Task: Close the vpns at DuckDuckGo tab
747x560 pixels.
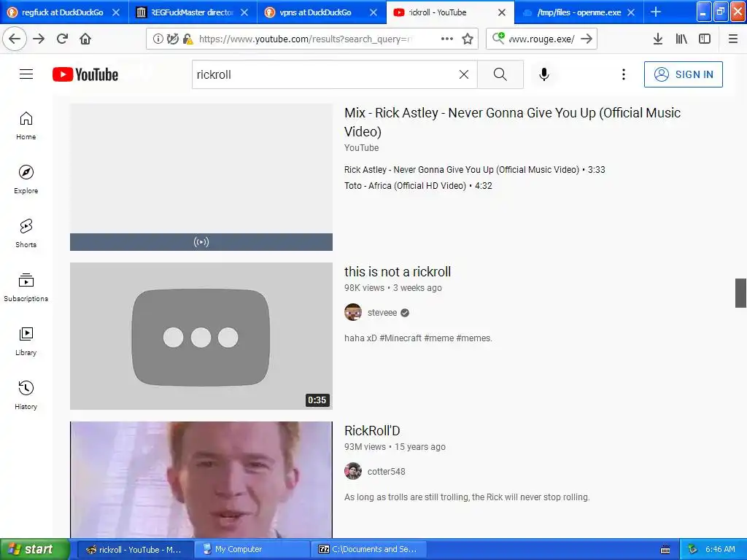Action: [373, 12]
